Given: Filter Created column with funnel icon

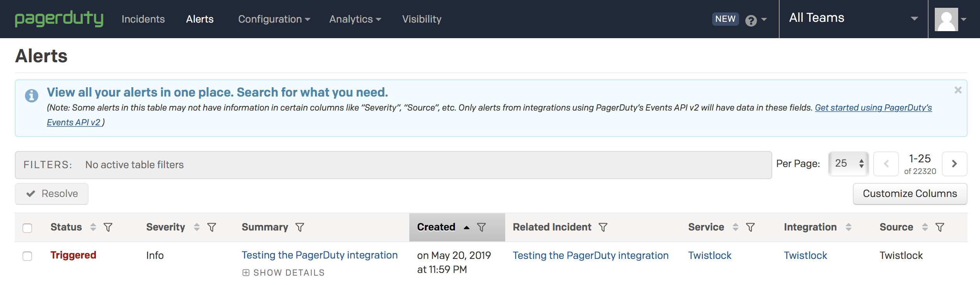Looking at the screenshot, I should [x=481, y=227].
